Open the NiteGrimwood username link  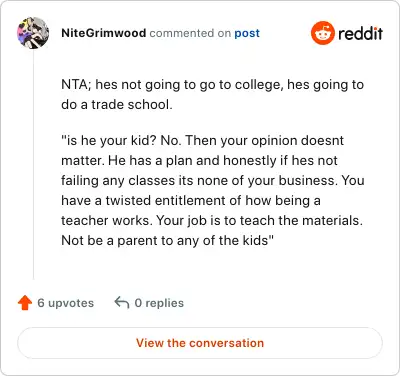[x=104, y=33]
